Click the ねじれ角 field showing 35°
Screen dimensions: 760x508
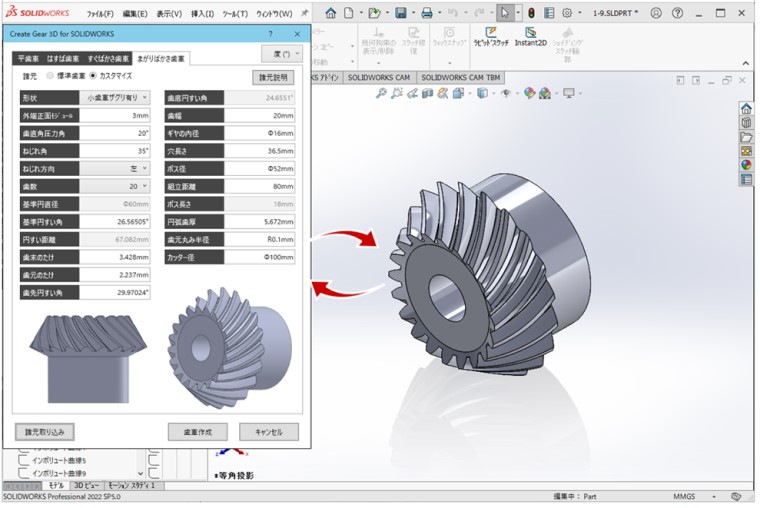(x=115, y=151)
